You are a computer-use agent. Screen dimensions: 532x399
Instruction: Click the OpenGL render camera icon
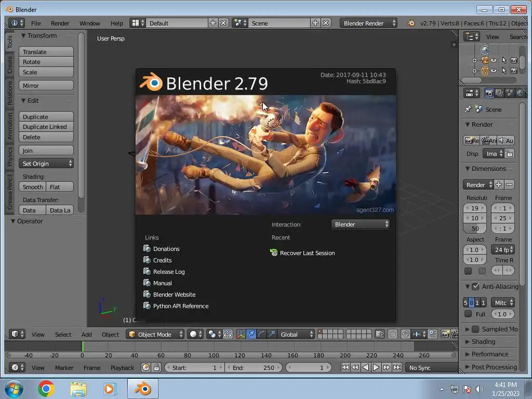click(x=445, y=334)
